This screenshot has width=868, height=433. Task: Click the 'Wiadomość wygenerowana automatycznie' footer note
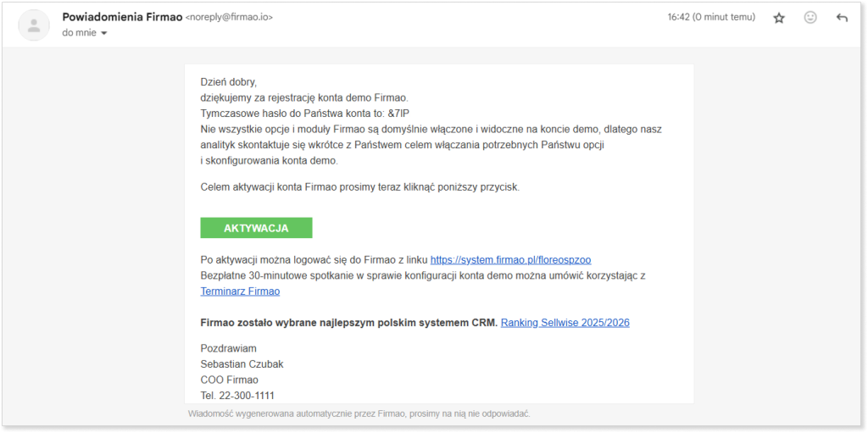tap(359, 414)
